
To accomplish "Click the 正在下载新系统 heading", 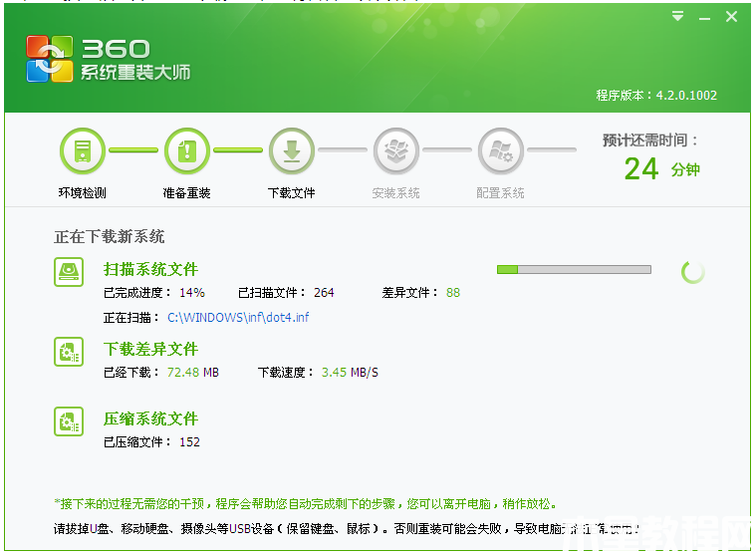I will 110,237.
